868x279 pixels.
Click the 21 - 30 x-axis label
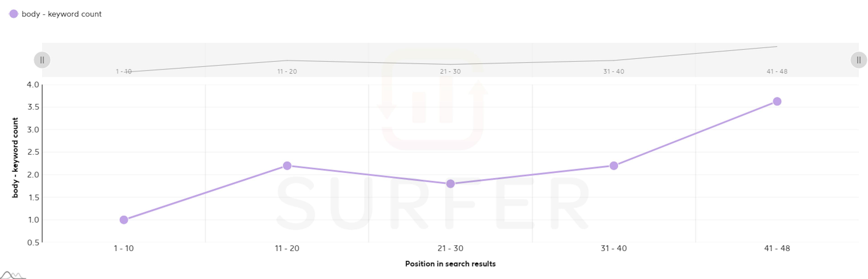coord(451,248)
